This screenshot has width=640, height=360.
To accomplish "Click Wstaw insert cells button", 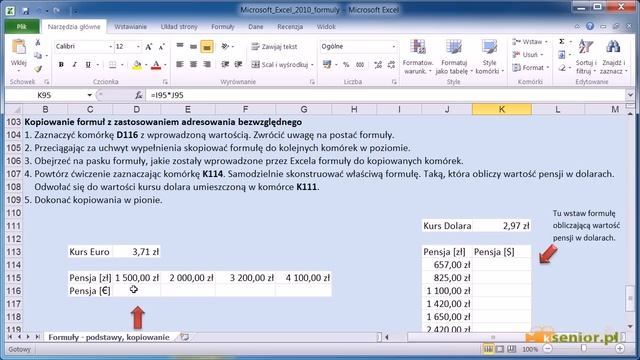I will pos(529,42).
